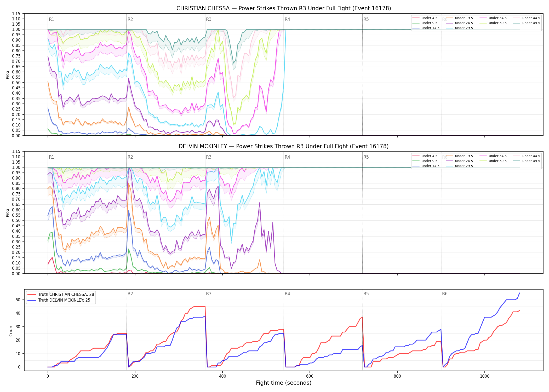The height and width of the screenshot is (392, 549).
Task: Click the 'Fight time (seconds)' axis label
Action: click(284, 383)
